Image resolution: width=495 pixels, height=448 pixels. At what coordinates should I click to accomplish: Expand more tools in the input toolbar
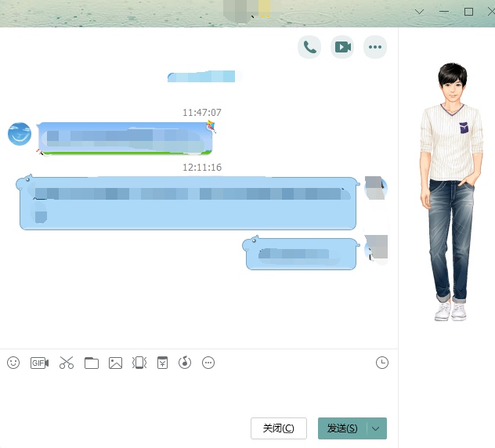tap(208, 363)
